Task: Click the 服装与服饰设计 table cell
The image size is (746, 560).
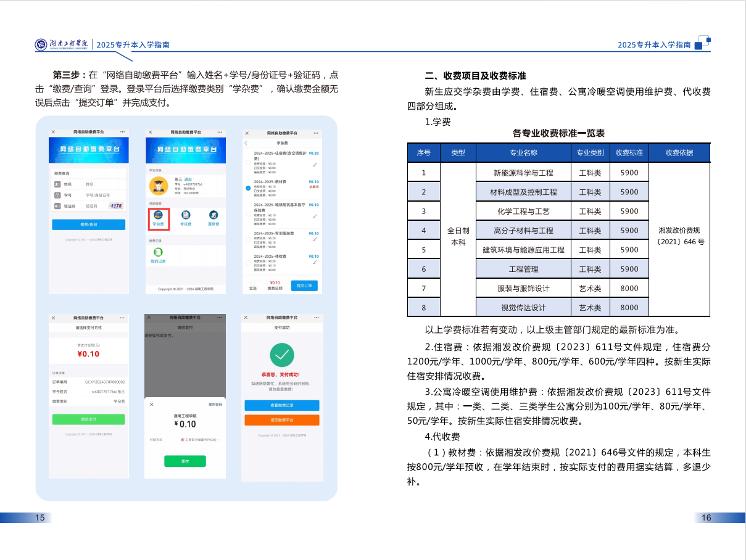Action: tap(524, 288)
